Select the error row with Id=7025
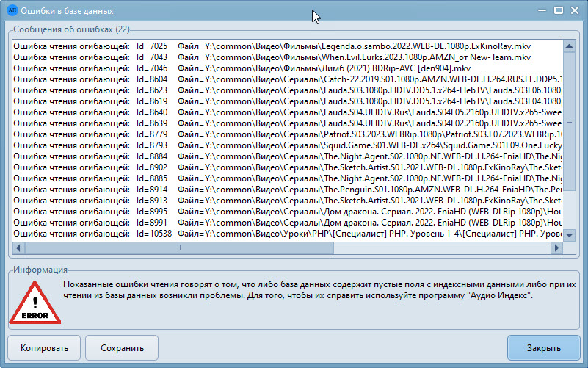Screen dimensions: 588x368 [288, 46]
